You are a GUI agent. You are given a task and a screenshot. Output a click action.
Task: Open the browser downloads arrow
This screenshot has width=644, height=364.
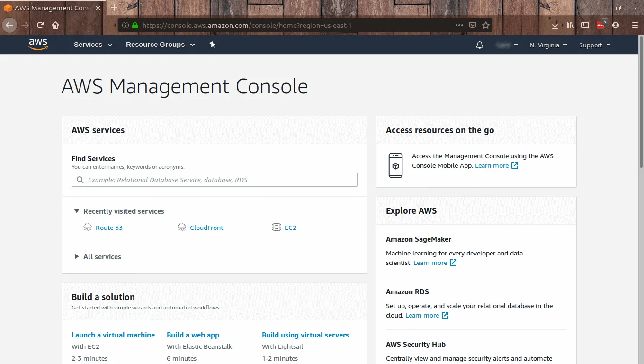(555, 25)
